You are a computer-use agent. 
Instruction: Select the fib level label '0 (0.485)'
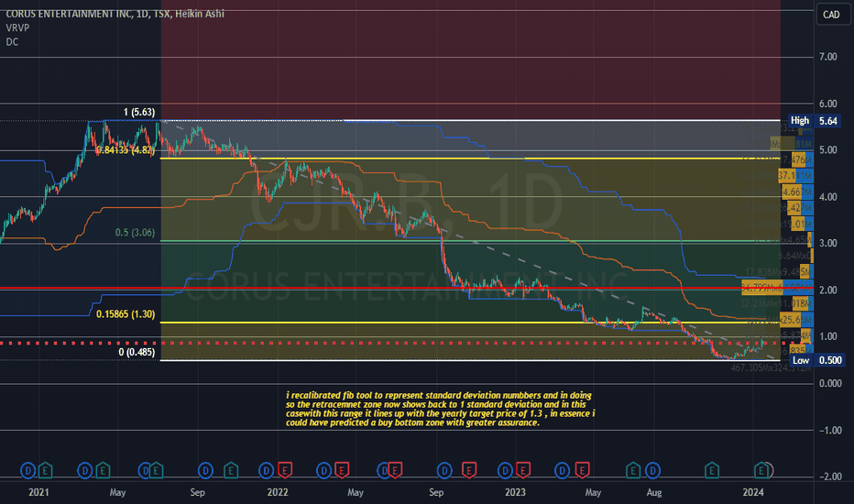coord(137,353)
